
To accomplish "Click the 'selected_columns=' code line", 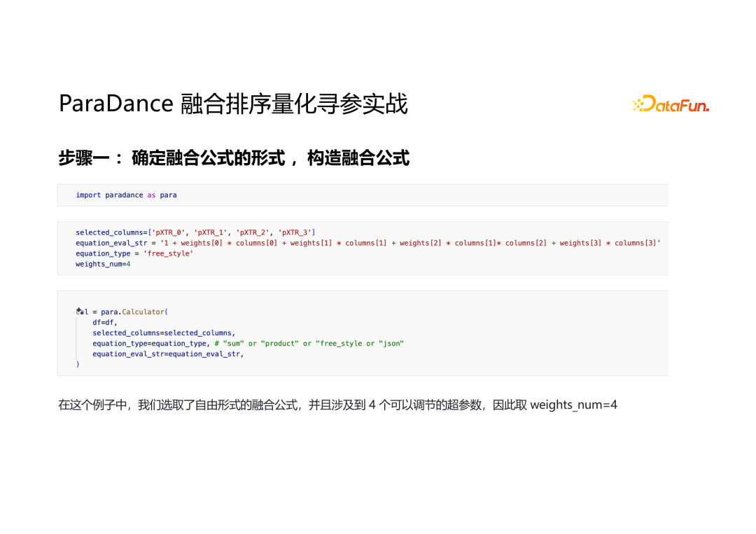I will coord(195,232).
